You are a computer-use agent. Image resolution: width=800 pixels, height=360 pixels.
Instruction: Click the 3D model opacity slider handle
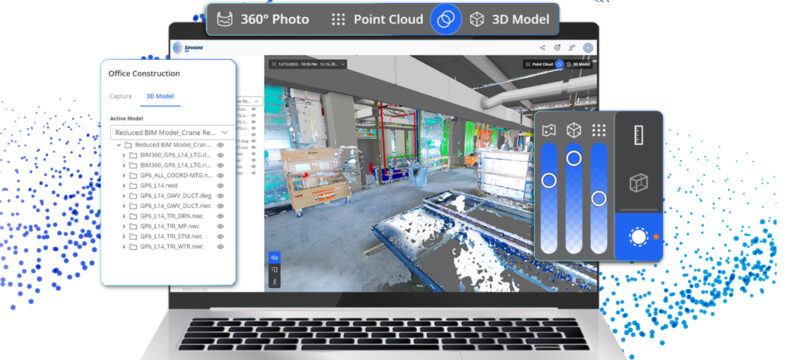coord(574,159)
